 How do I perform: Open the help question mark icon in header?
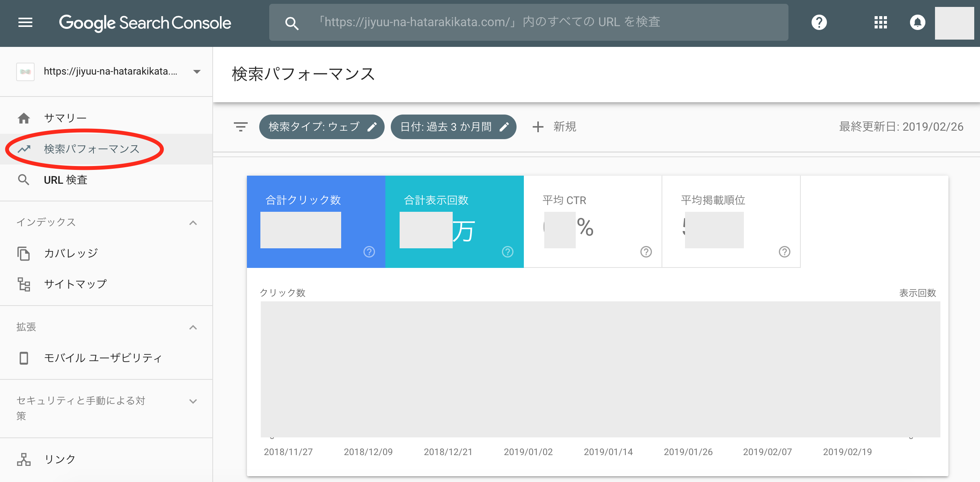(819, 22)
